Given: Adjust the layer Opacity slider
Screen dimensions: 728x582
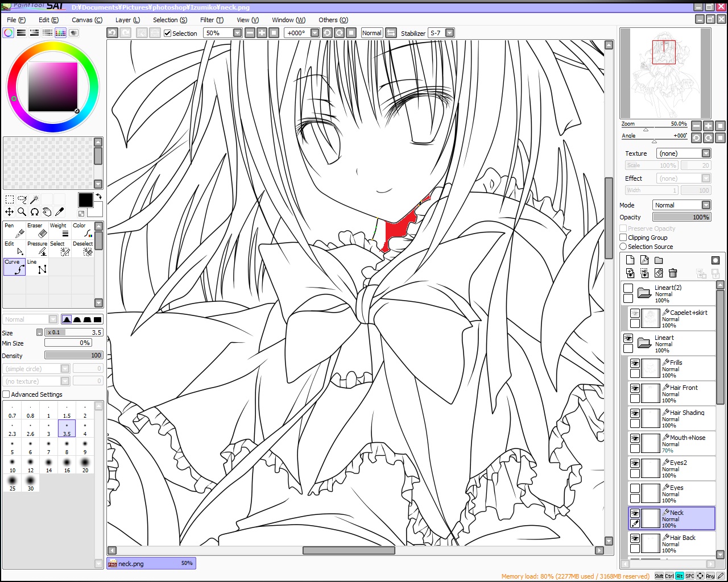Looking at the screenshot, I should pos(681,217).
